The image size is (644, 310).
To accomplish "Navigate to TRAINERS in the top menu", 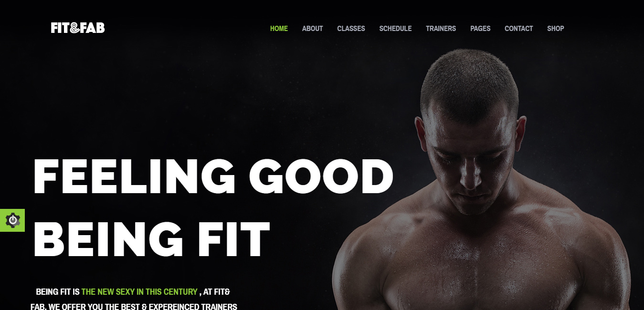I will click(x=441, y=29).
